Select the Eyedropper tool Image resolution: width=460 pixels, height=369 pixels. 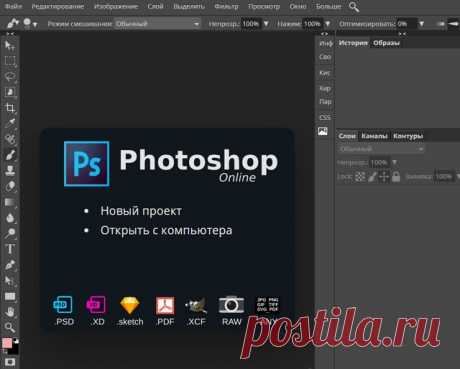[10, 123]
